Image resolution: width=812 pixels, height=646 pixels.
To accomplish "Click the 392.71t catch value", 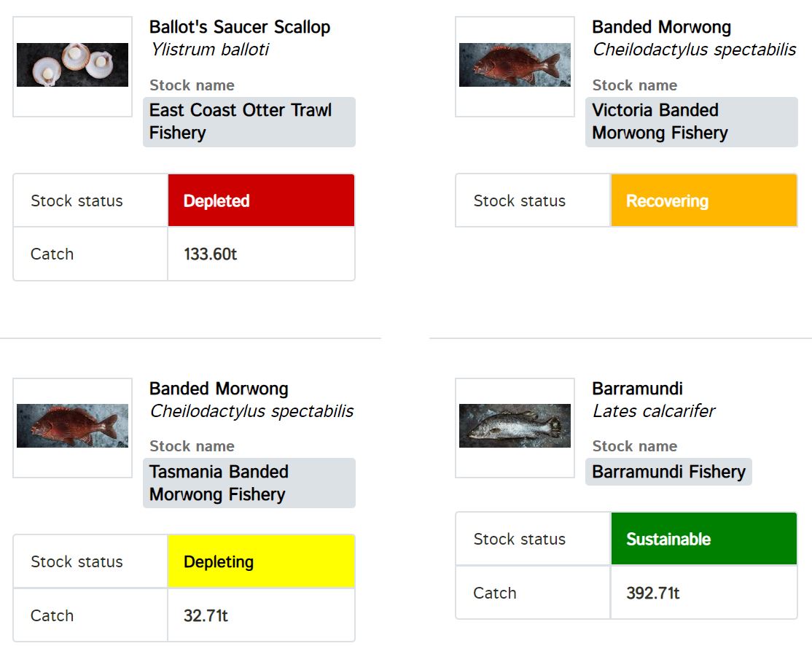I will pos(653,594).
